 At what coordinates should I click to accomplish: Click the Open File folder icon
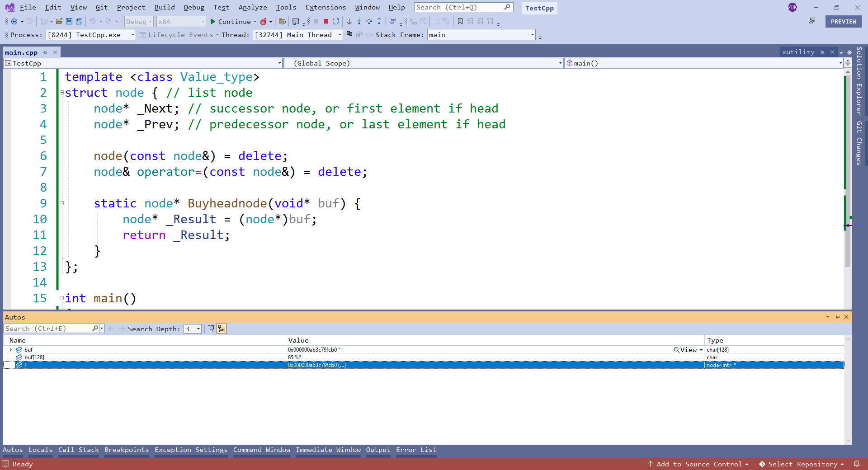click(x=59, y=22)
